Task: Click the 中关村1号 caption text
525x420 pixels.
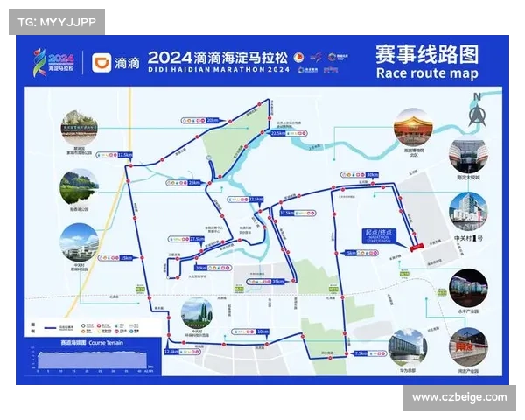Action: (x=468, y=238)
